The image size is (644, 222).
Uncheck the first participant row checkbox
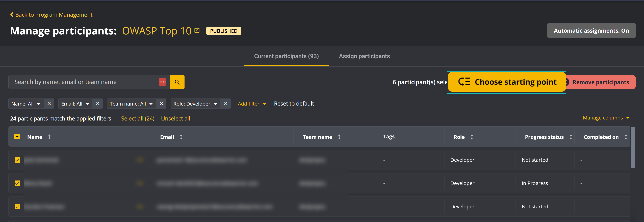coord(17,160)
